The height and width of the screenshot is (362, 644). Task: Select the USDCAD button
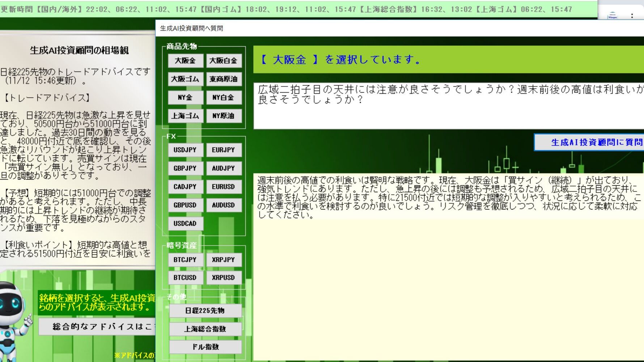[x=185, y=224]
